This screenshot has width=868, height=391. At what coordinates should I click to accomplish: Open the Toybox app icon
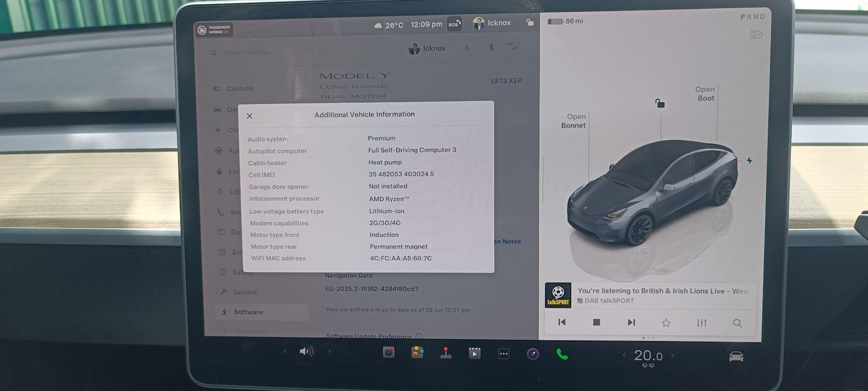(417, 352)
